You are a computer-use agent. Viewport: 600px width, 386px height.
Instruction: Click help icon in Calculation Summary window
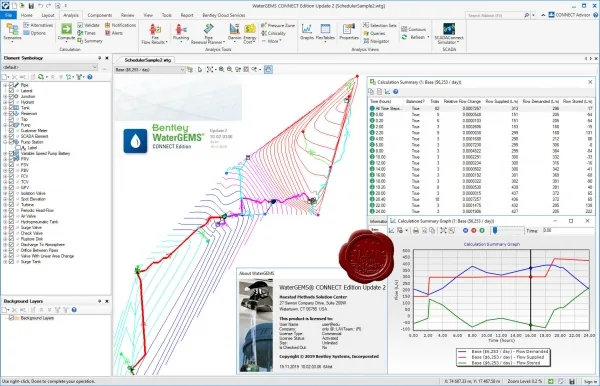pyautogui.click(x=396, y=92)
